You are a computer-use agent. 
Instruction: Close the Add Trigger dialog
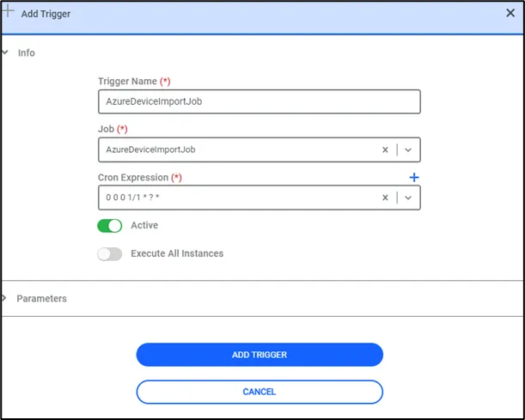coord(510,13)
